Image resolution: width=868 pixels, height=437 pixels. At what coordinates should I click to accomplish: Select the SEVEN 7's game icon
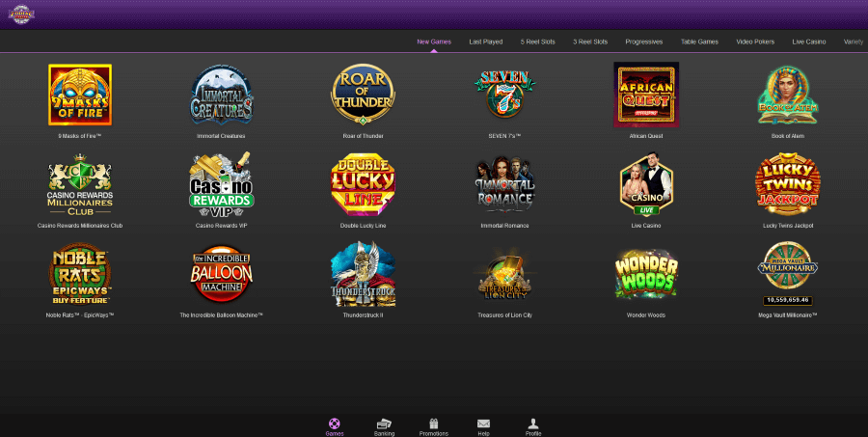(504, 95)
